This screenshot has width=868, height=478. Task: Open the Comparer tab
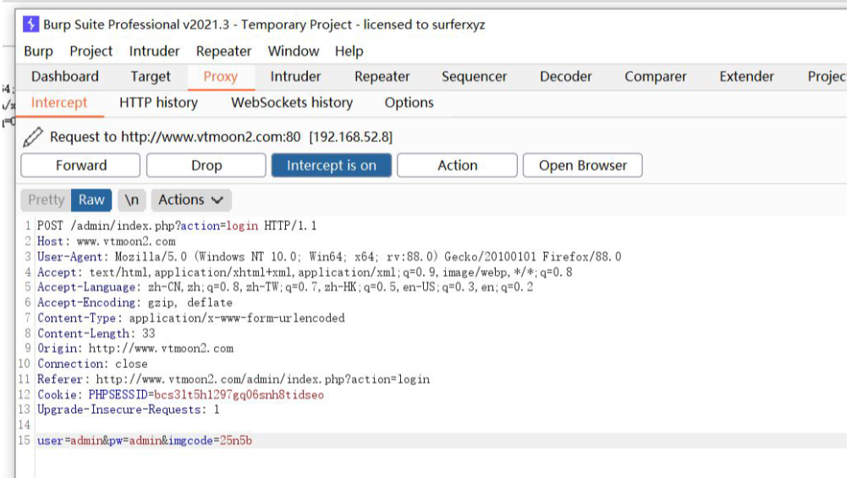[655, 76]
